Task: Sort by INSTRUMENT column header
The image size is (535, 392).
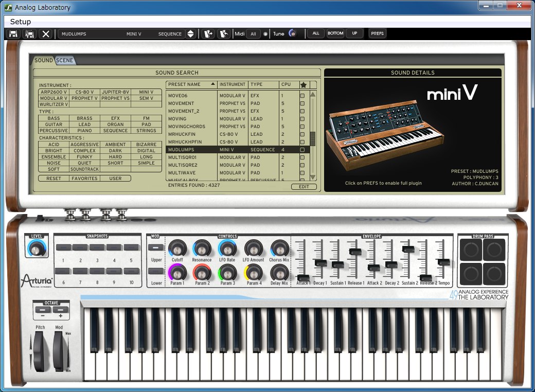Action: click(233, 84)
